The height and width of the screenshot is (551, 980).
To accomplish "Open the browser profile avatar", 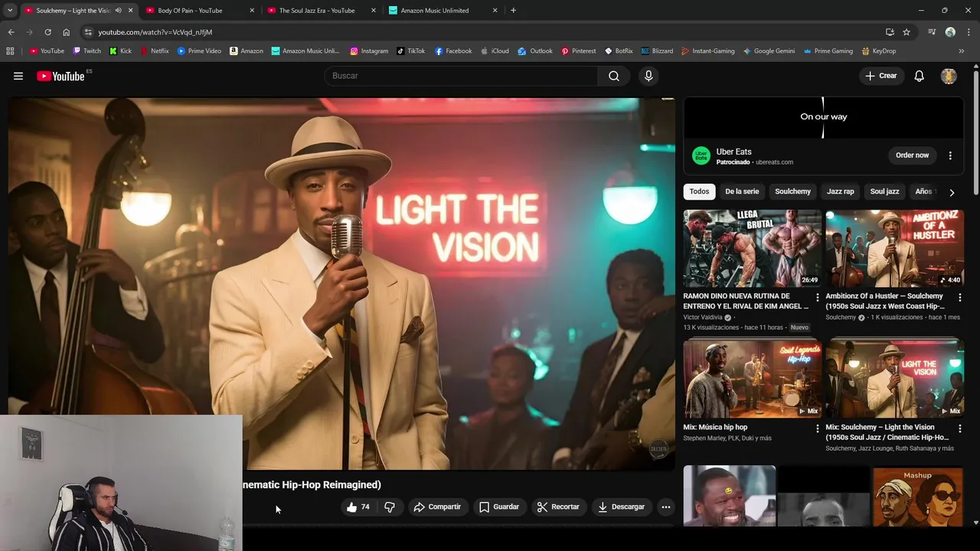I will 950,32.
